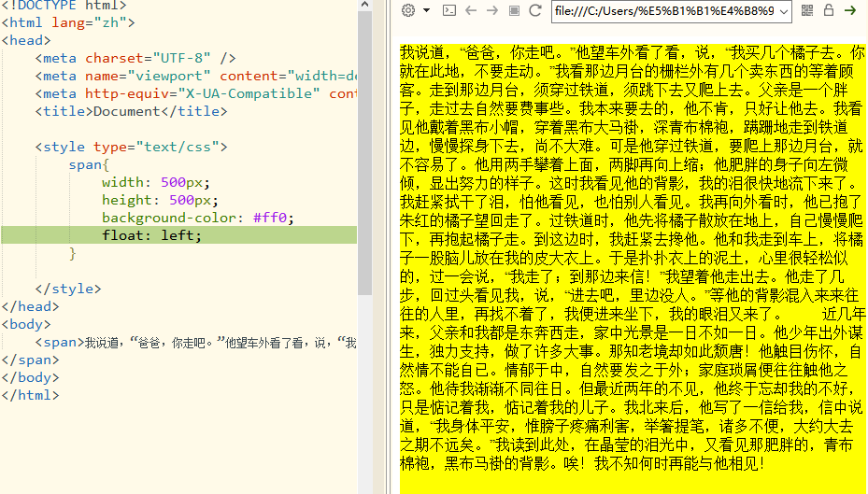Click the span selector in the CSS

(x=85, y=164)
